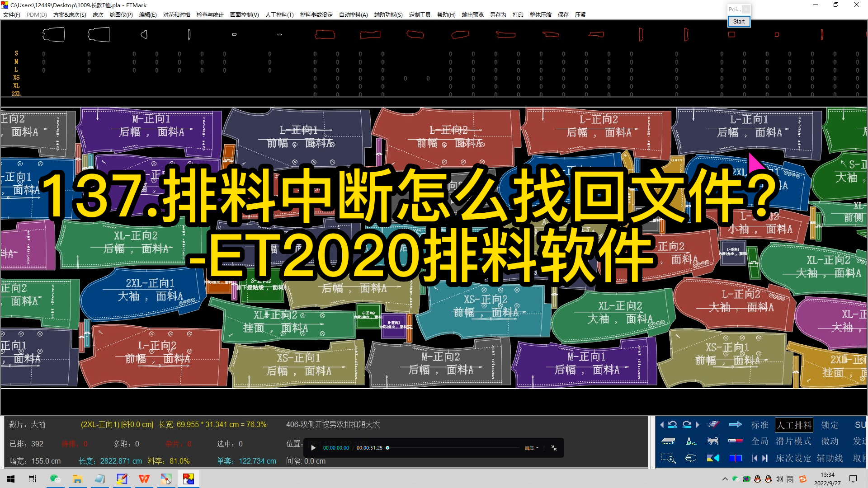Select the paintbrush tool icon
Image resolution: width=868 pixels, height=488 pixels.
691,441
